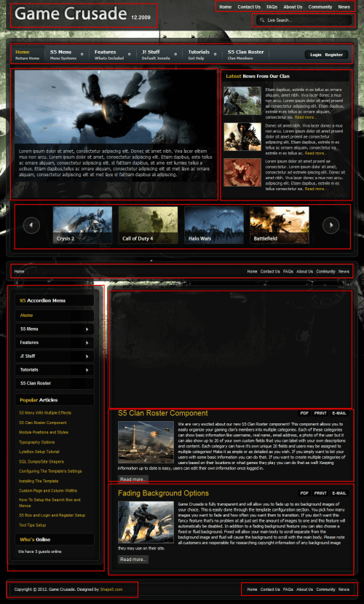Click Read more in first clan news item

(306, 117)
